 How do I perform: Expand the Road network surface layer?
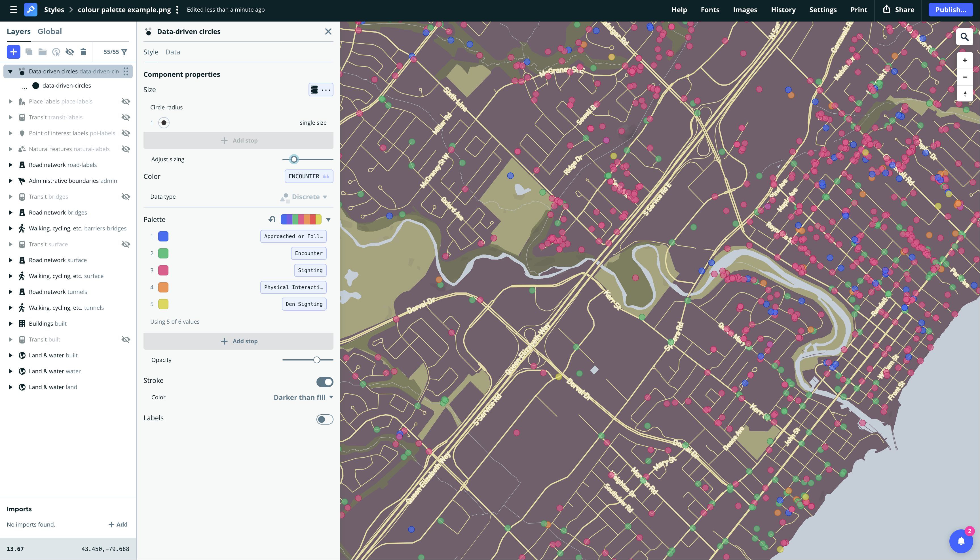[10, 260]
